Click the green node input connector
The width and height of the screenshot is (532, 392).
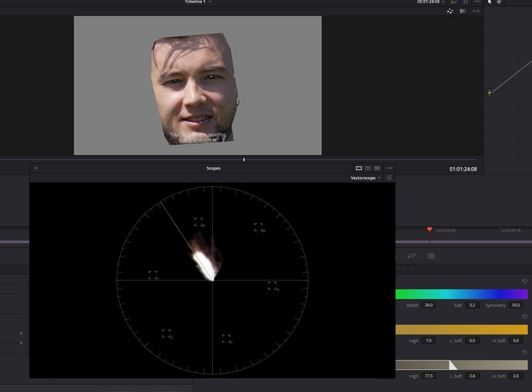(x=489, y=92)
